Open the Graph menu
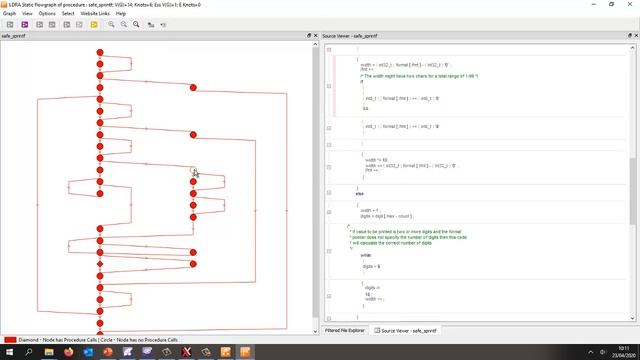Viewport: 640px width, 360px height. pyautogui.click(x=9, y=13)
